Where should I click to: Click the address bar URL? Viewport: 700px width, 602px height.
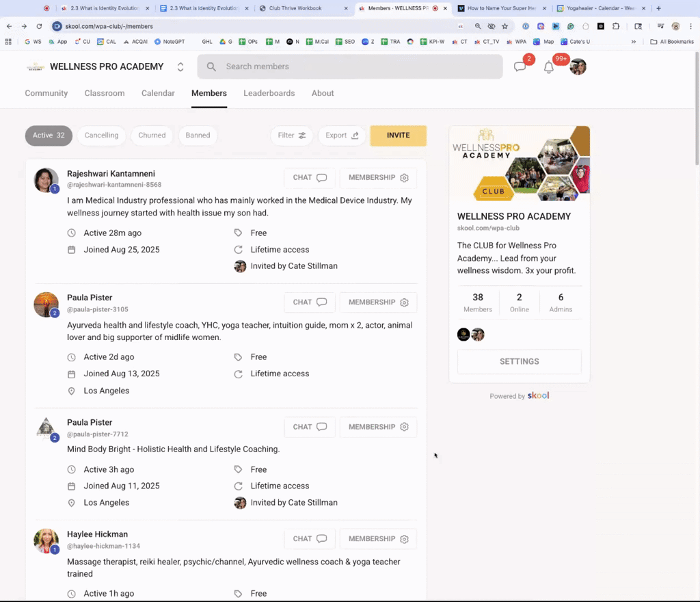pyautogui.click(x=109, y=27)
